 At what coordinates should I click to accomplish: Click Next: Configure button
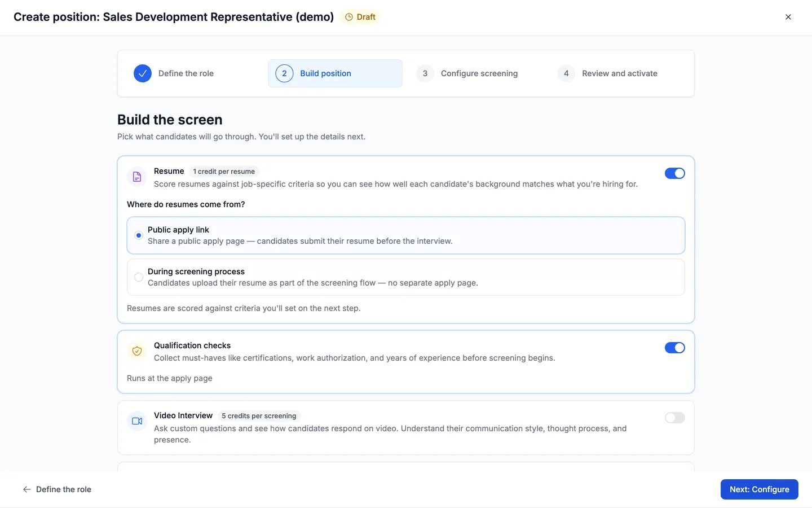click(x=759, y=489)
